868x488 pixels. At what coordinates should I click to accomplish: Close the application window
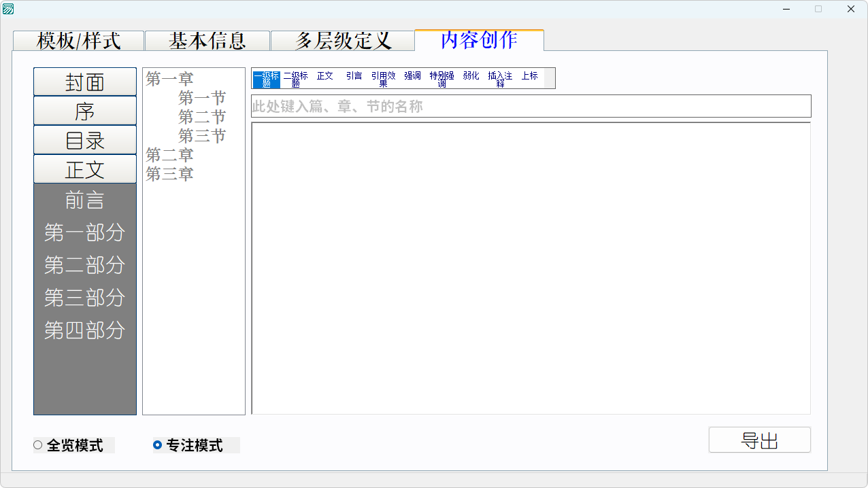[851, 9]
